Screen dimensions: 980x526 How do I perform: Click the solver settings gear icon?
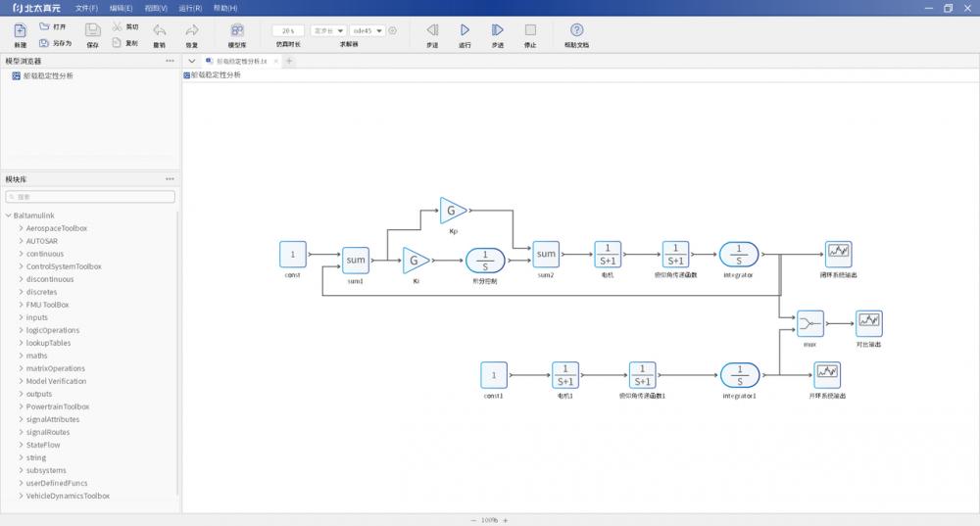[x=393, y=30]
